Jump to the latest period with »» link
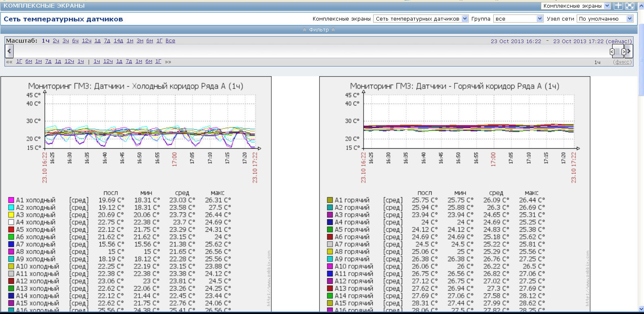Screen dimensions: 644x314 [168, 62]
